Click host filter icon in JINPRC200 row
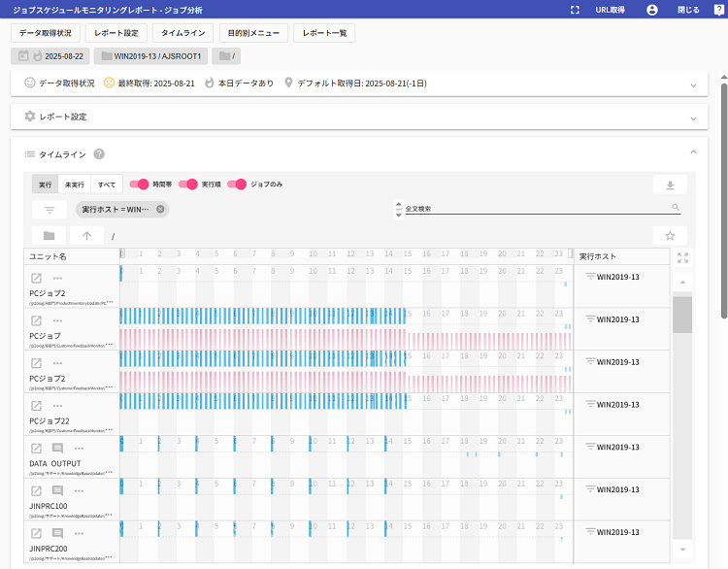 point(590,532)
